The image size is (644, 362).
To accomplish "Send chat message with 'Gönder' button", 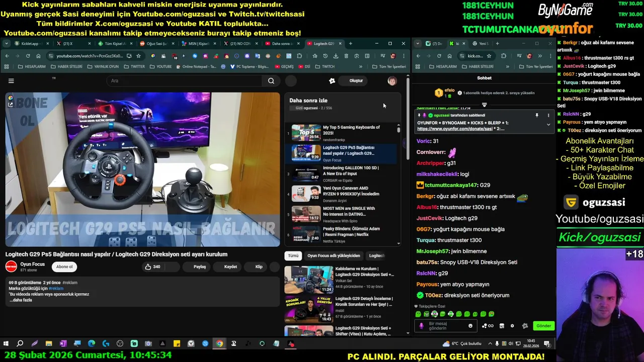I will pyautogui.click(x=543, y=326).
